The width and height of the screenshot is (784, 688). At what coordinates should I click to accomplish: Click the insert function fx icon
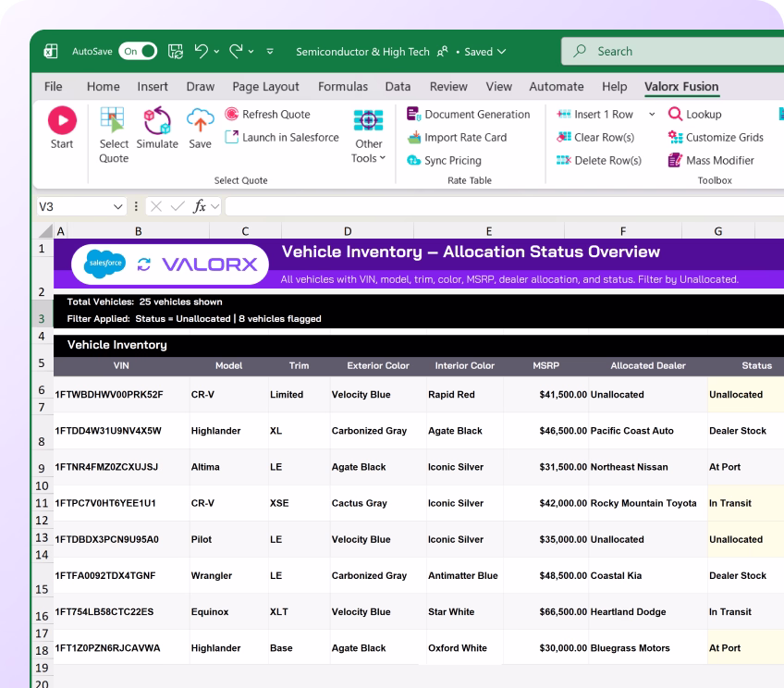coord(200,206)
